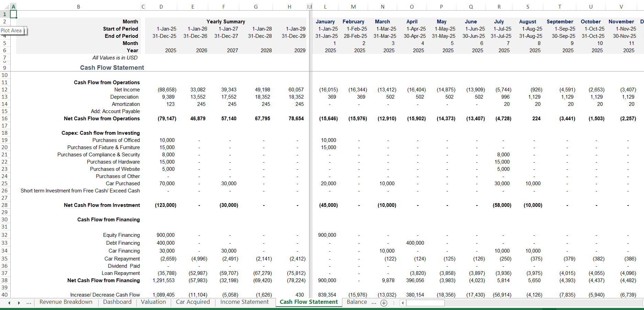Select column D header
This screenshot has width=644, height=310.
[x=161, y=7]
